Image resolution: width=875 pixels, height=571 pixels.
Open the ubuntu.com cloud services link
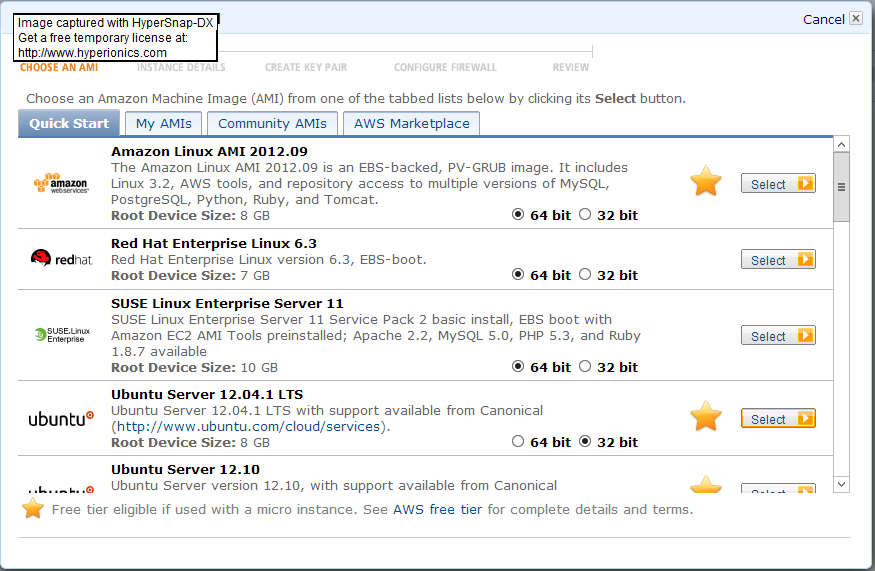pyautogui.click(x=248, y=426)
